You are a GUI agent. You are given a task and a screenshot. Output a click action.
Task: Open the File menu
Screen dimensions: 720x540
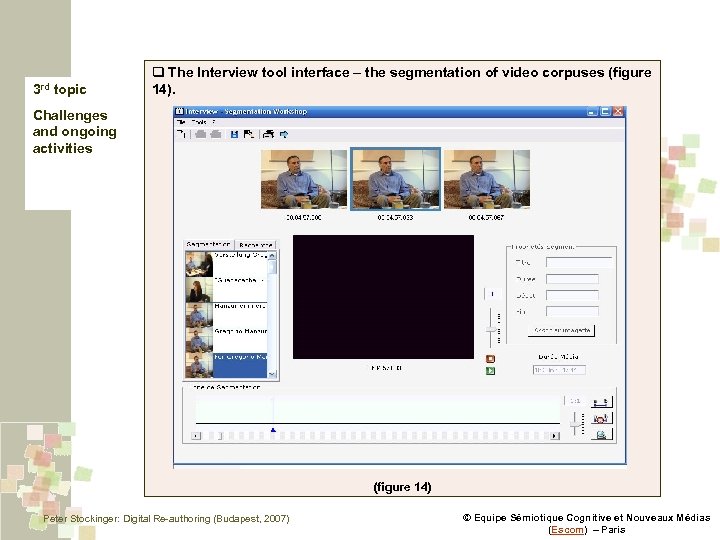click(181, 122)
